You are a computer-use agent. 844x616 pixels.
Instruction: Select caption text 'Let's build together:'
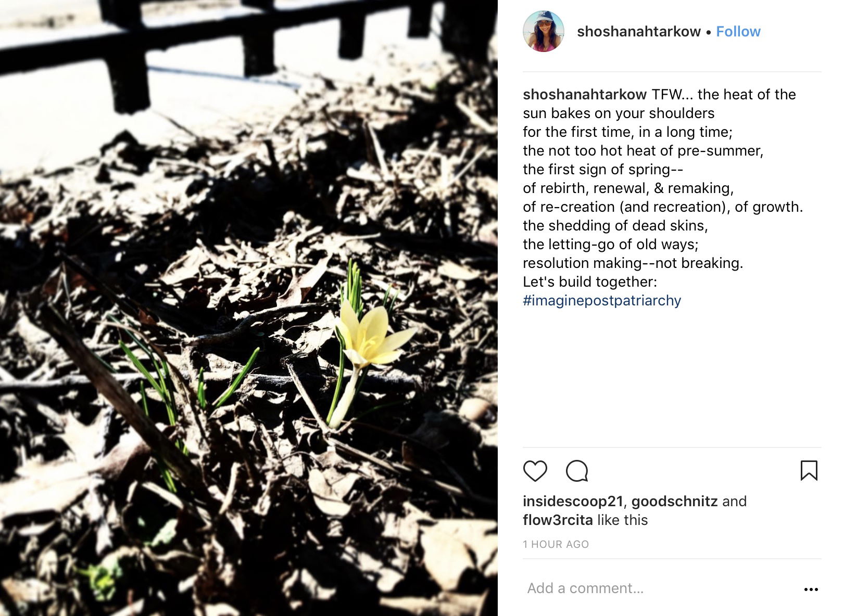pos(590,282)
